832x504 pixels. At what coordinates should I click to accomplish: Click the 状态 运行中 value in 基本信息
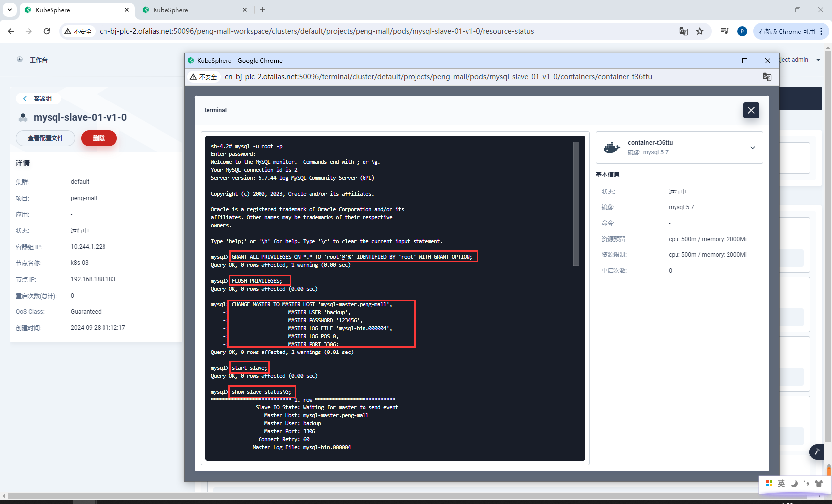pyautogui.click(x=677, y=192)
